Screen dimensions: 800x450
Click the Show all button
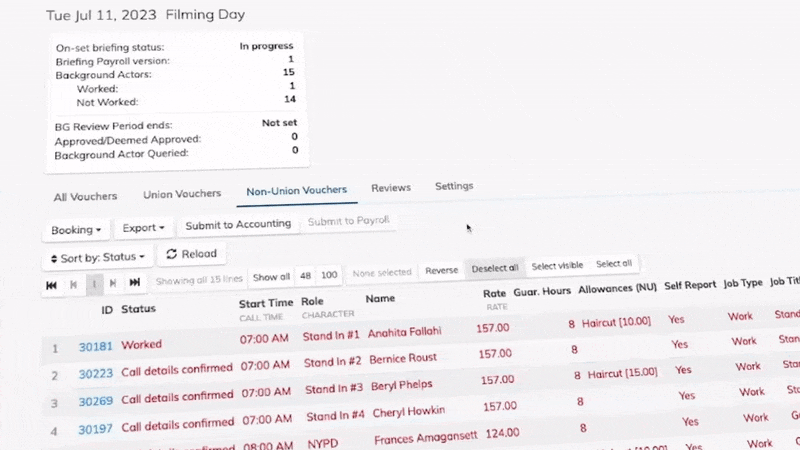coord(271,277)
